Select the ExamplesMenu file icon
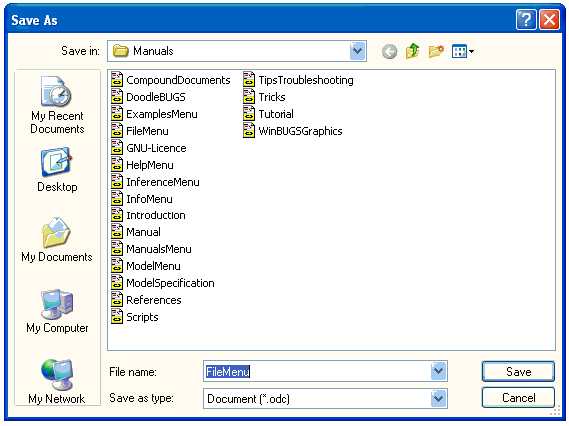Viewport: 569px width, 426px height. click(x=117, y=114)
